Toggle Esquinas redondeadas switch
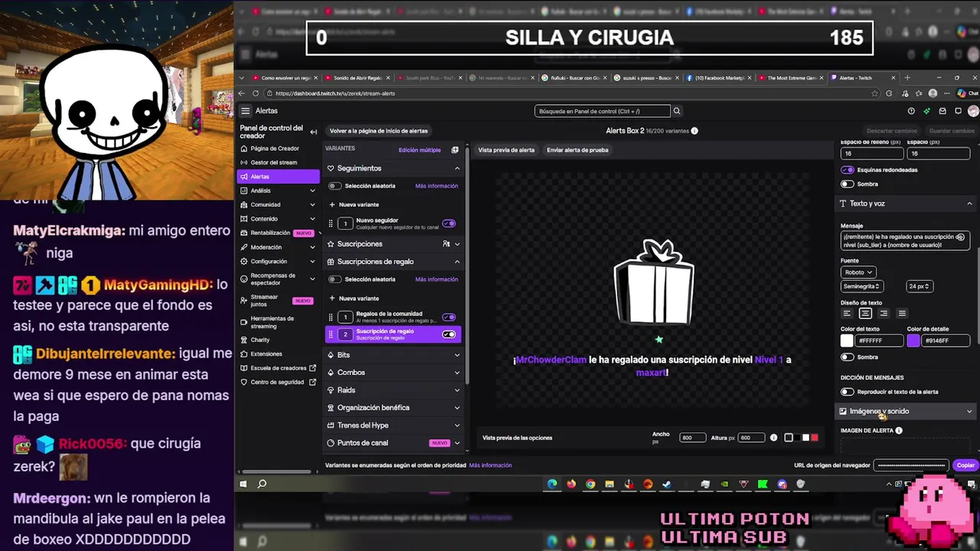Viewport: 980px width, 551px height. tap(848, 170)
